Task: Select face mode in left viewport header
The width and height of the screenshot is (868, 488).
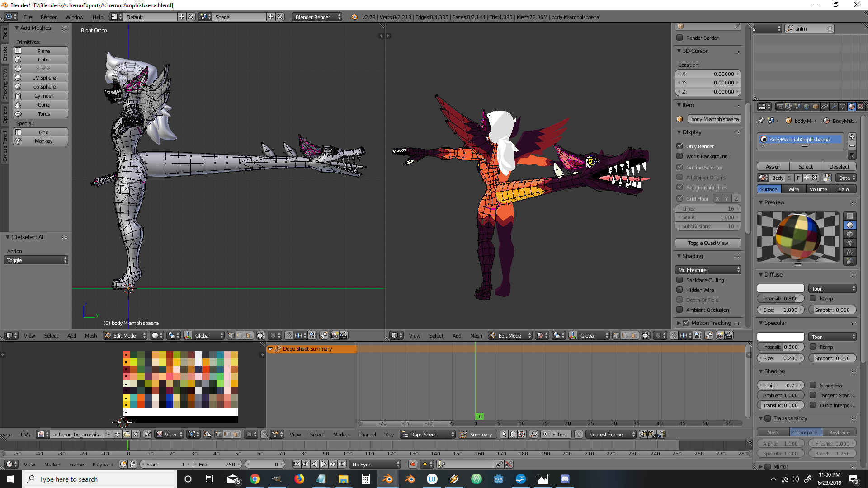Action: click(249, 335)
